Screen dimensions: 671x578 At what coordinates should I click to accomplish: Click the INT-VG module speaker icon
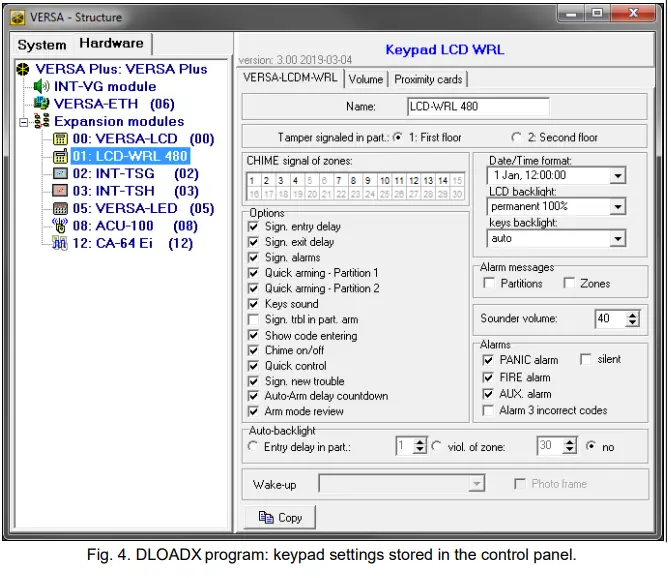(42, 86)
